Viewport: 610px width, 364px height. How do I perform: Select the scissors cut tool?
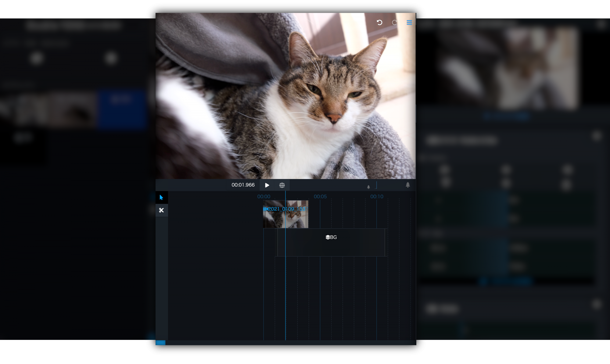coord(161,210)
